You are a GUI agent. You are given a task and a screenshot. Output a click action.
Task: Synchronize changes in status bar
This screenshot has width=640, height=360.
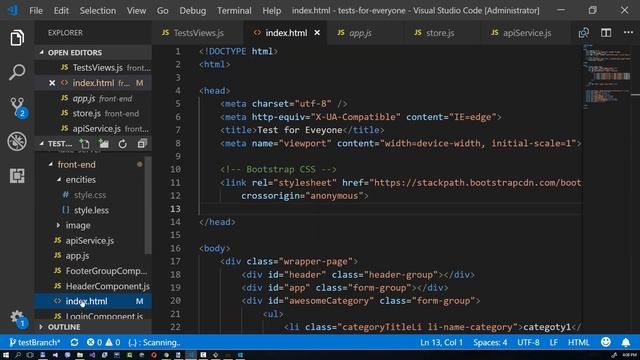click(x=74, y=342)
